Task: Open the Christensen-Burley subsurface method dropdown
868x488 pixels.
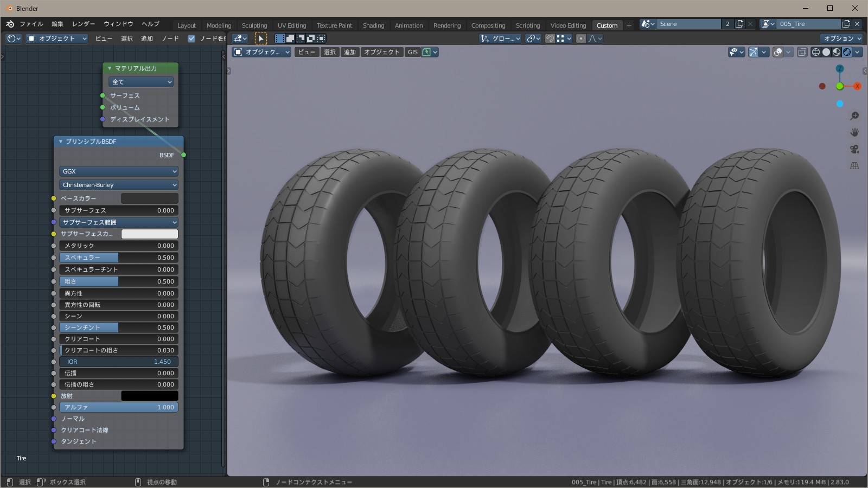Action: pos(119,185)
